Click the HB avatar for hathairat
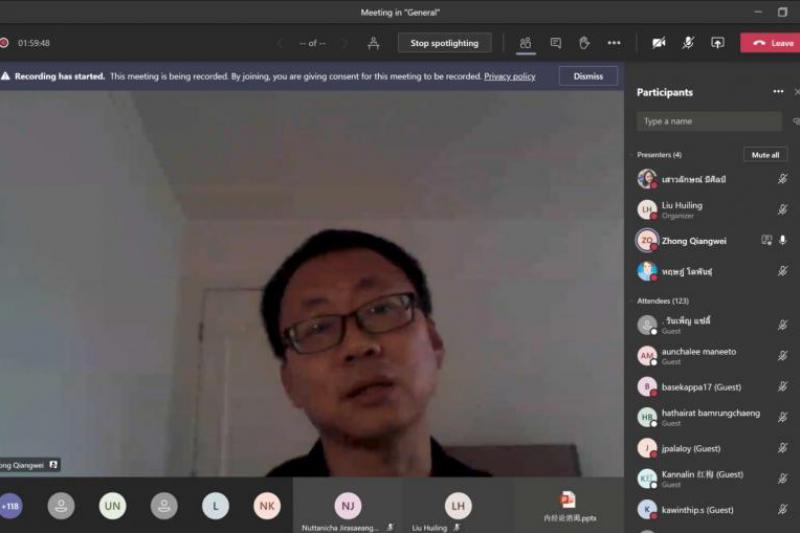The width and height of the screenshot is (800, 533). [647, 417]
